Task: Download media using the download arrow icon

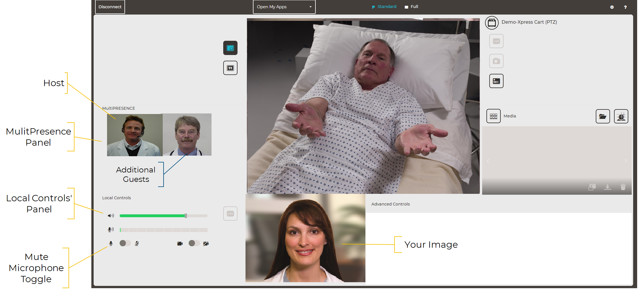Action: point(607,187)
